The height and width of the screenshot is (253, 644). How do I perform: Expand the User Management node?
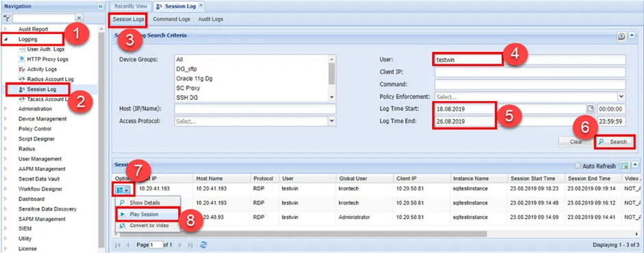coord(6,159)
